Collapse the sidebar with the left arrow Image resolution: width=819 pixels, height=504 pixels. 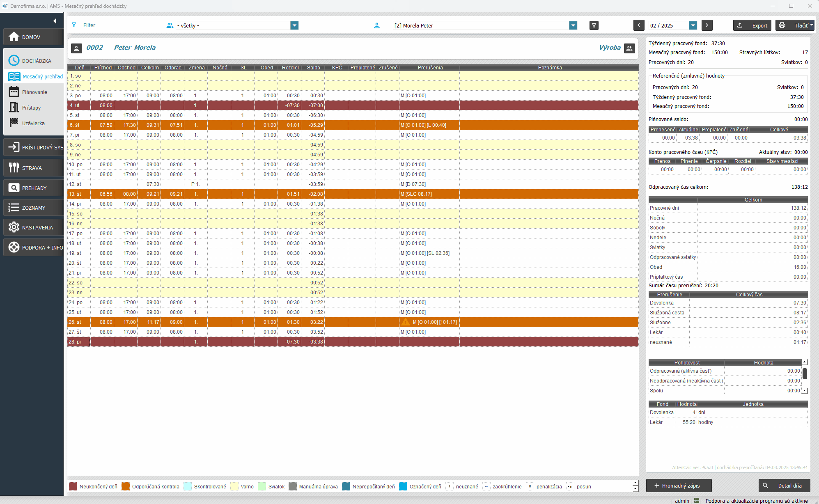(55, 21)
